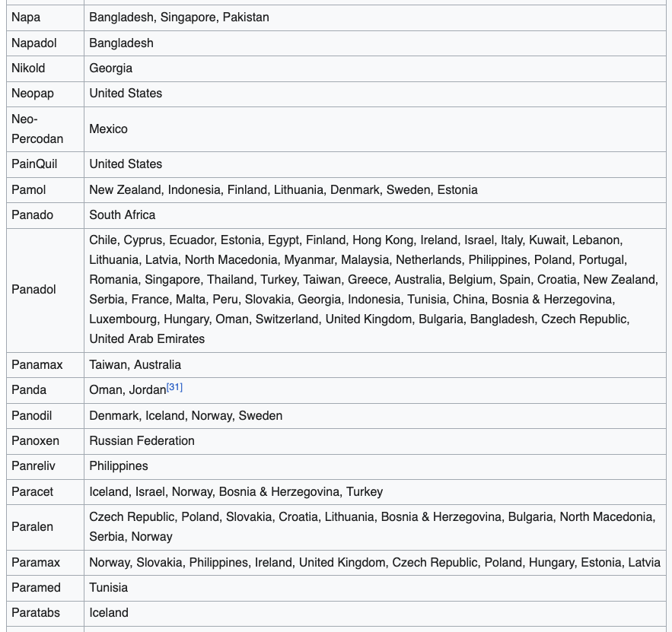Click the Pamol country list starting 'New Zealand'
Viewport: 672px width, 632px height.
click(283, 190)
